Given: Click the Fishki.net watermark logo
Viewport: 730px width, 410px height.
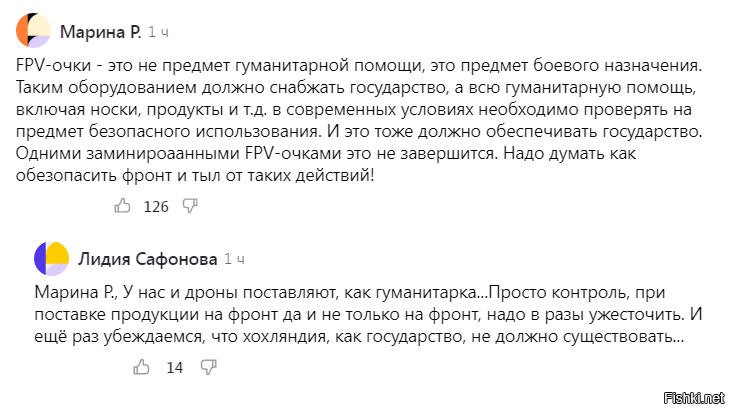Looking at the screenshot, I should [694, 398].
